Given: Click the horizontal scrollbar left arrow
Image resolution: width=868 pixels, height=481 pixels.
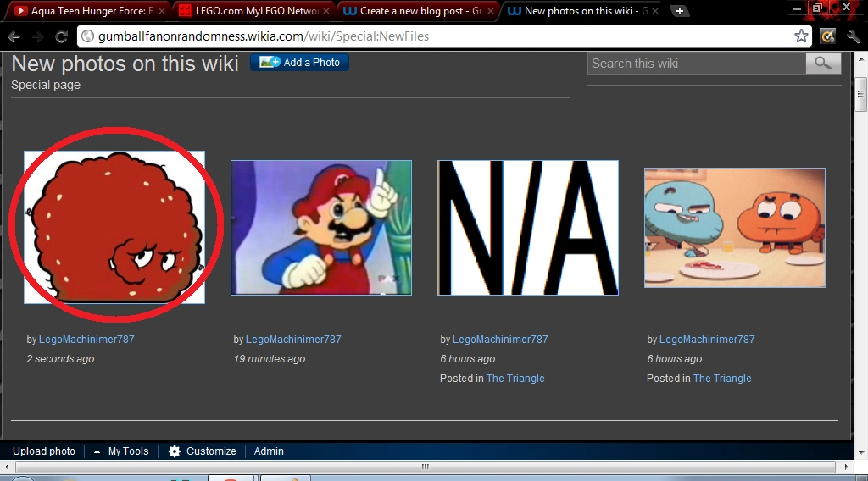Looking at the screenshot, I should pyautogui.click(x=7, y=467).
